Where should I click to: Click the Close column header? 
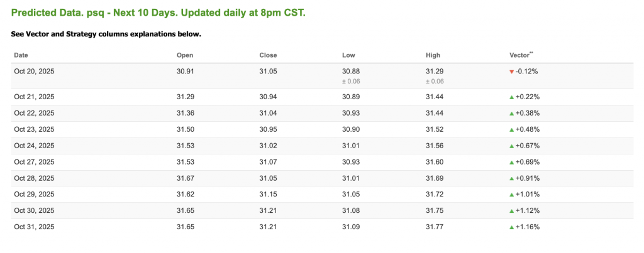268,55
